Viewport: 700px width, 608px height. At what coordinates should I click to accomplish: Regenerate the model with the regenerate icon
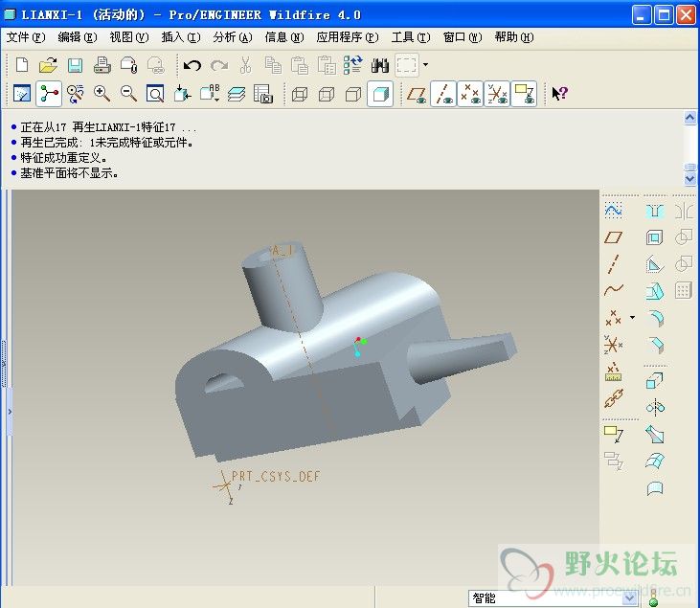tap(353, 65)
